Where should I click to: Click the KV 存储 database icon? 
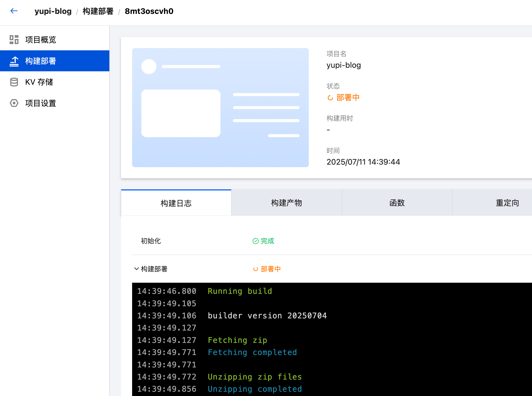point(14,82)
